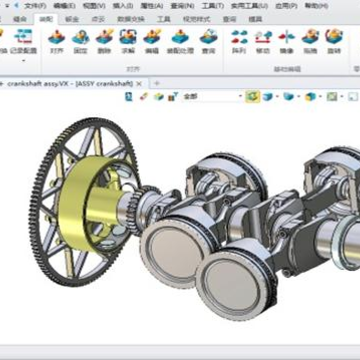The width and height of the screenshot is (360, 360).
Task: Open the 帮助(H) menu
Action: pos(316,6)
